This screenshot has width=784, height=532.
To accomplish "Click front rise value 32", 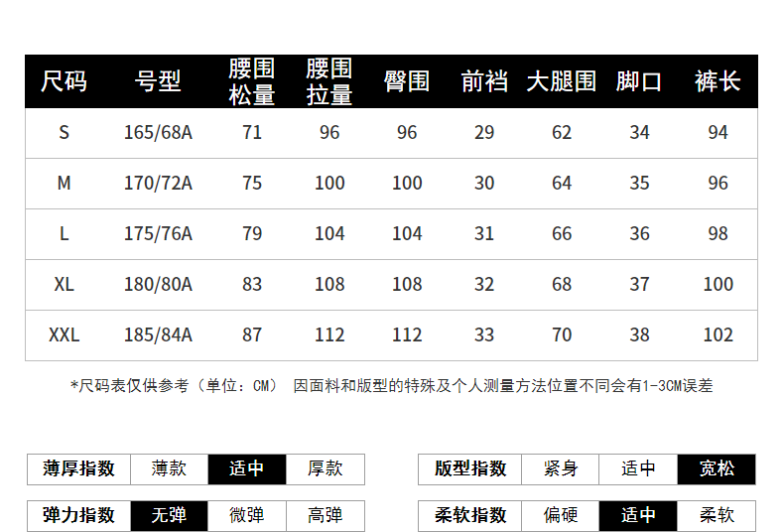I will pos(484,285).
